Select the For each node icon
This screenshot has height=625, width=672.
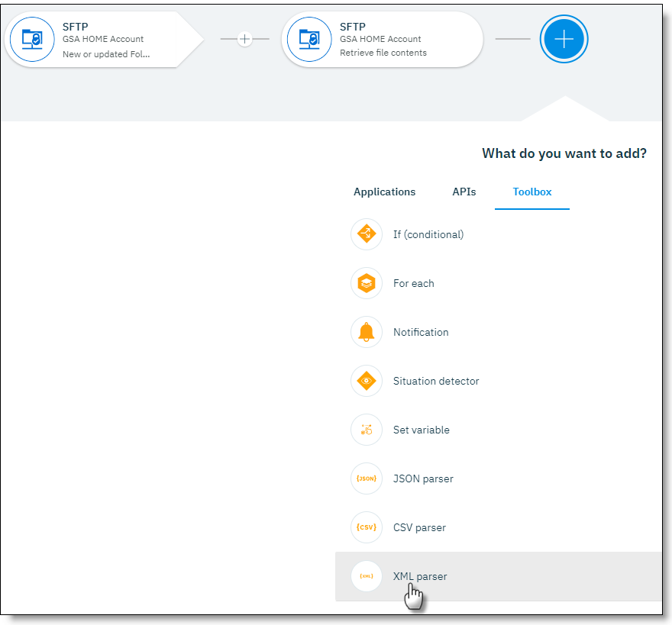(367, 283)
